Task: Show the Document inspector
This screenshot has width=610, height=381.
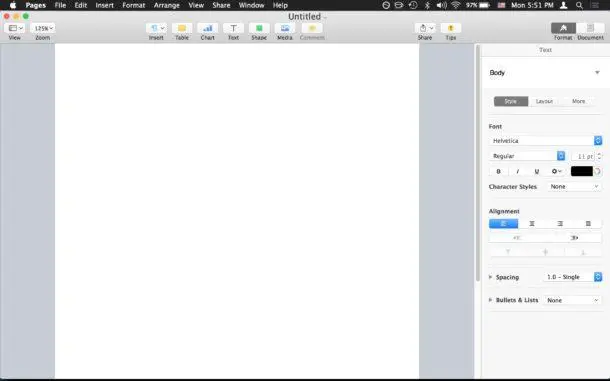Action: [x=590, y=28]
